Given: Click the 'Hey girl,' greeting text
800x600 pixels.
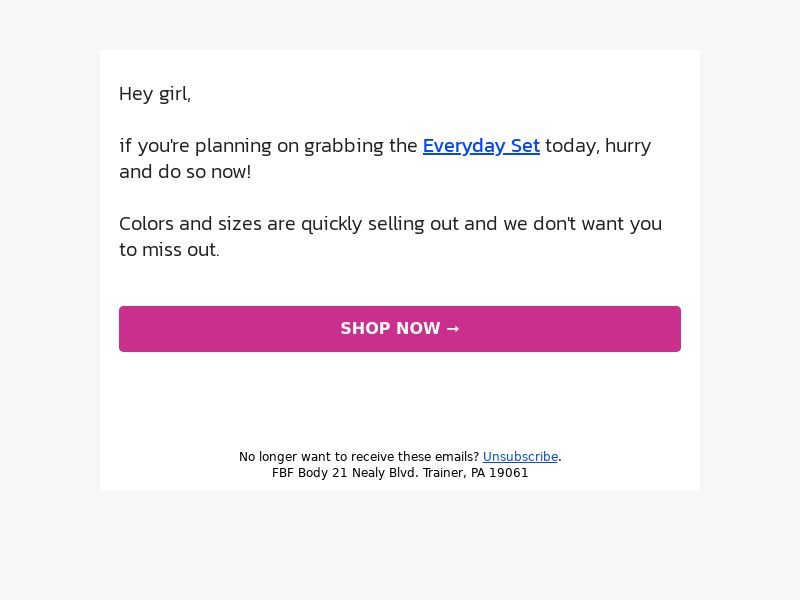Looking at the screenshot, I should point(155,94).
